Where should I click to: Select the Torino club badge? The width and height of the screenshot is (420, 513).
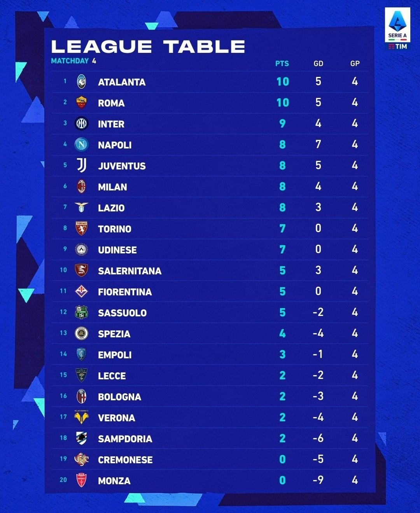click(x=81, y=229)
